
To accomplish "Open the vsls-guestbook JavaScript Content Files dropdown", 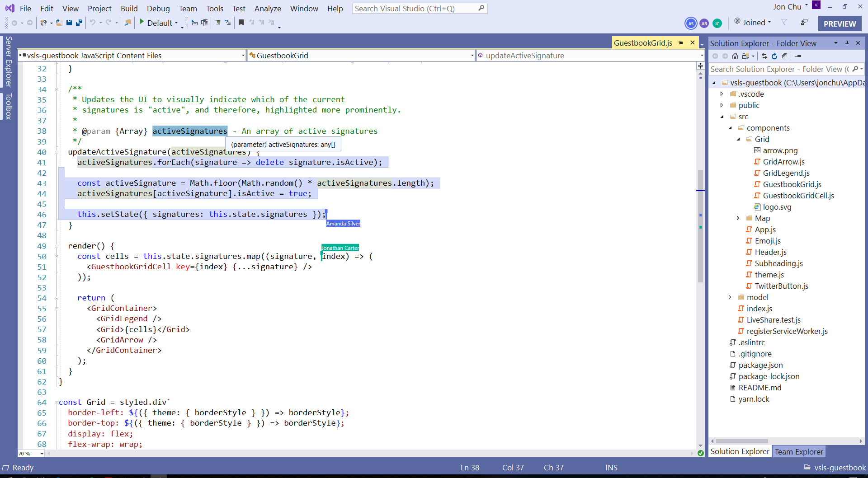I will click(x=243, y=56).
